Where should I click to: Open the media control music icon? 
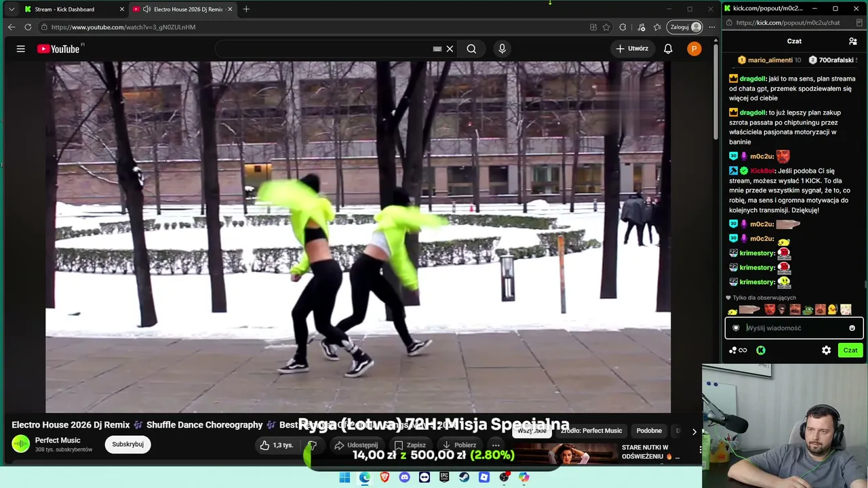tap(642, 27)
